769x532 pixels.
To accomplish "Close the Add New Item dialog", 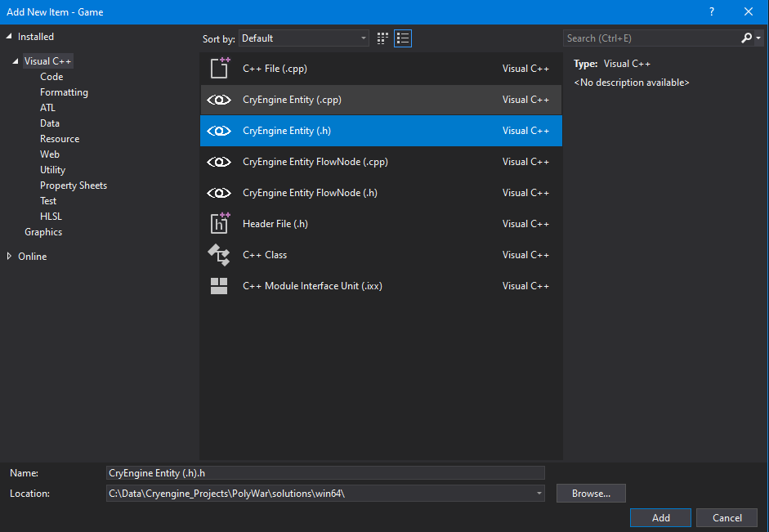I will pos(749,11).
